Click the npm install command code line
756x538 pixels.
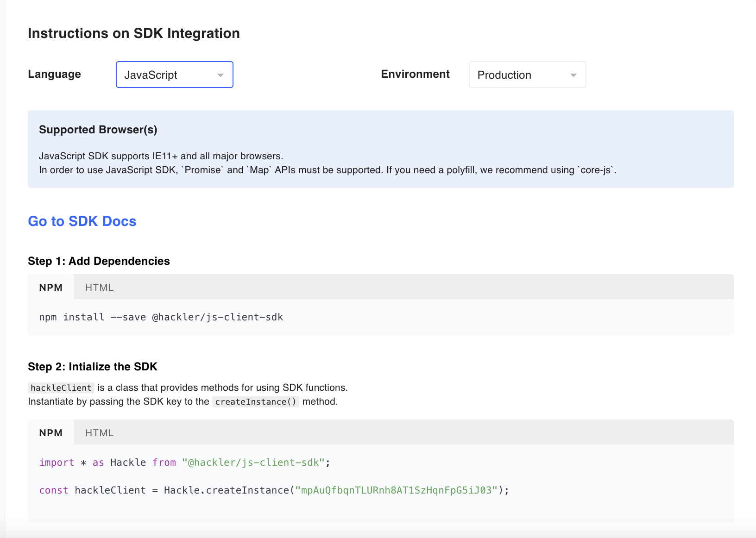tap(161, 317)
